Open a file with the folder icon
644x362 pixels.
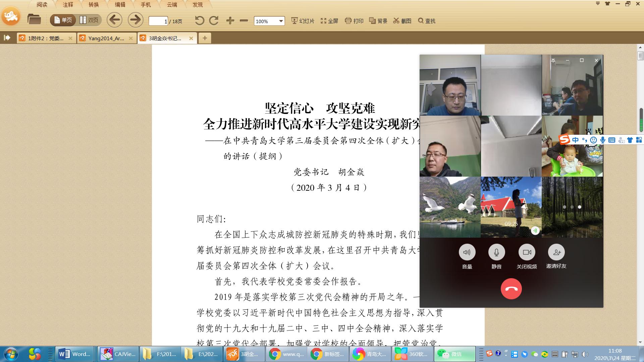pos(34,19)
